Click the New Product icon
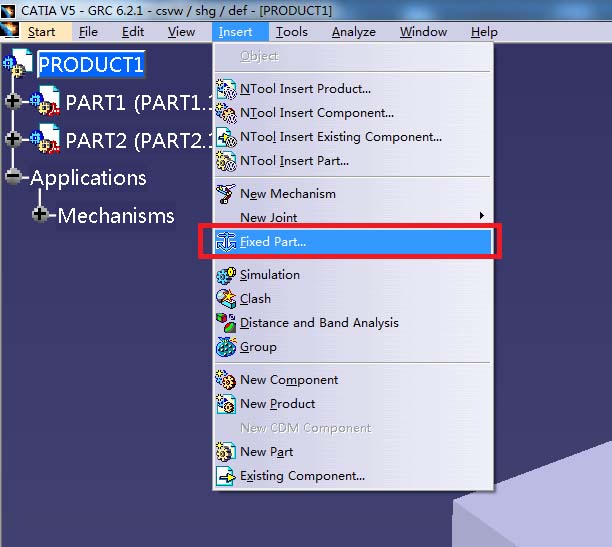The height and width of the screenshot is (547, 612). pyautogui.click(x=226, y=404)
